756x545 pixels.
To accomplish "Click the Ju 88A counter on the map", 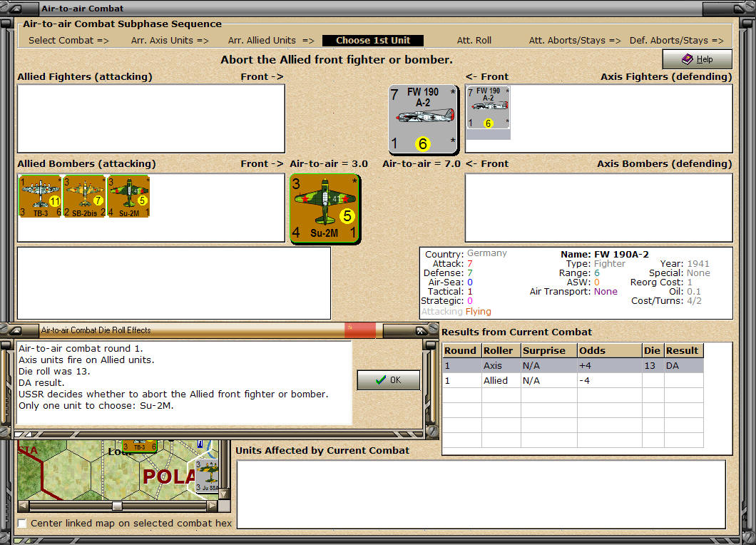I will [208, 476].
